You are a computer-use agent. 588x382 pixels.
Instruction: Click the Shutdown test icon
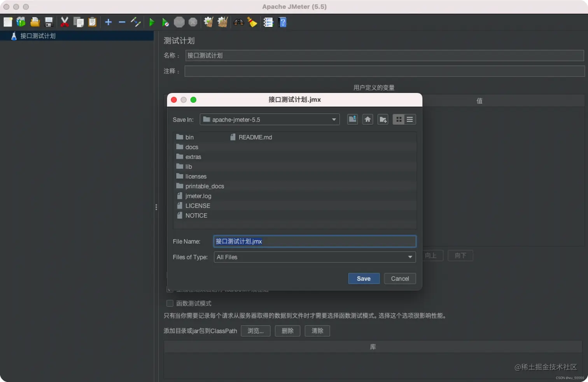click(x=193, y=22)
